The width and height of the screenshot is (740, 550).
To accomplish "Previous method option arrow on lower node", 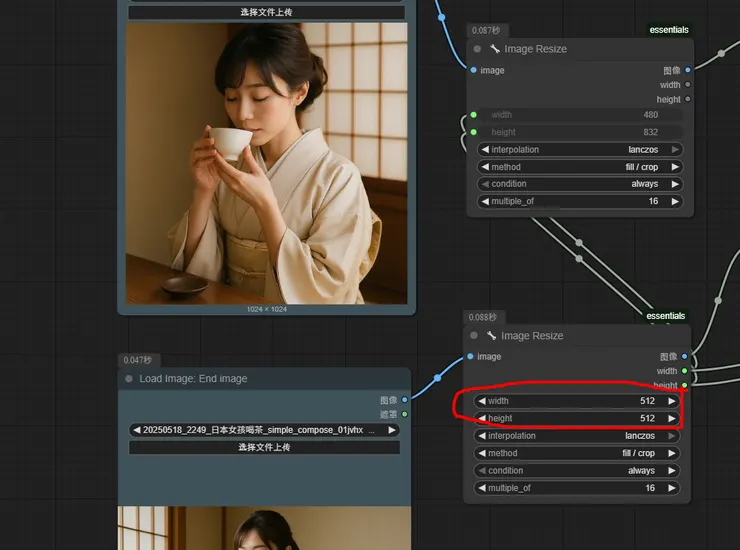I will pos(481,453).
